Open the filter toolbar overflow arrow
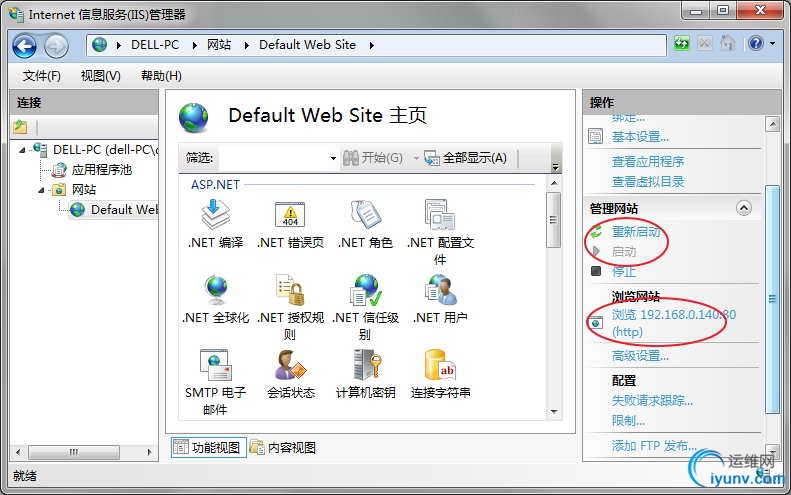 tap(555, 167)
